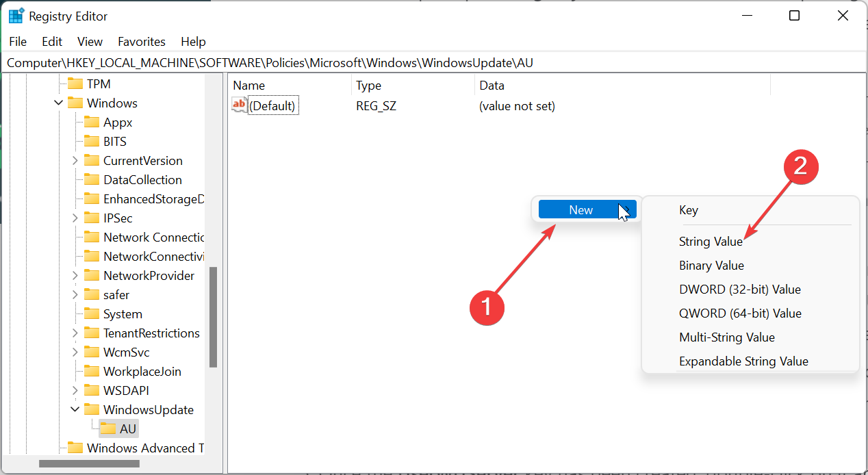
Task: Click the WorkplaceJoin folder icon
Action: pyautogui.click(x=91, y=372)
